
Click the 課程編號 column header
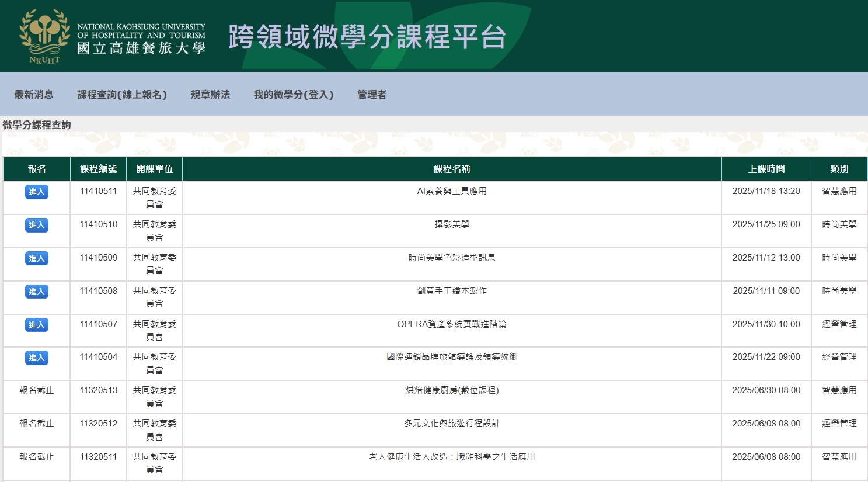99,169
